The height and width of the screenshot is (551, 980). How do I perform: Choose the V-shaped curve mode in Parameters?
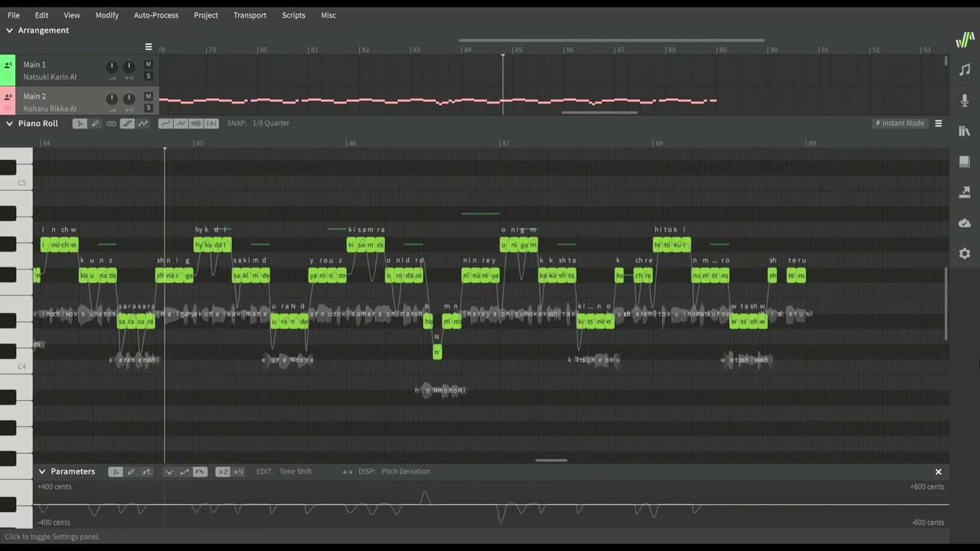click(x=169, y=471)
